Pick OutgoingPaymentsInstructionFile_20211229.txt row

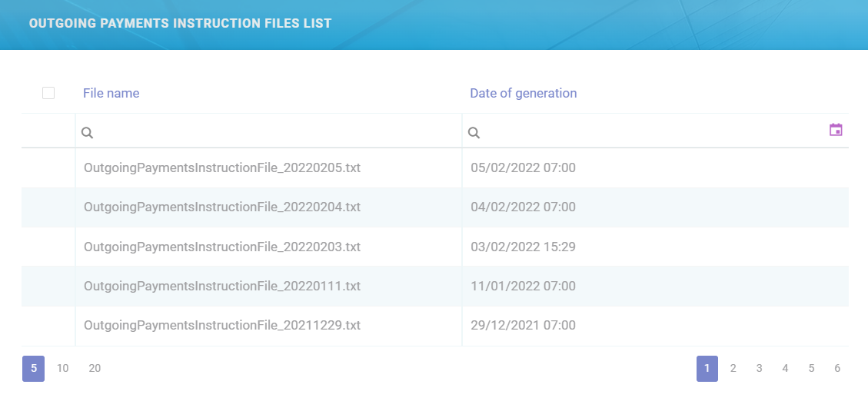click(221, 325)
